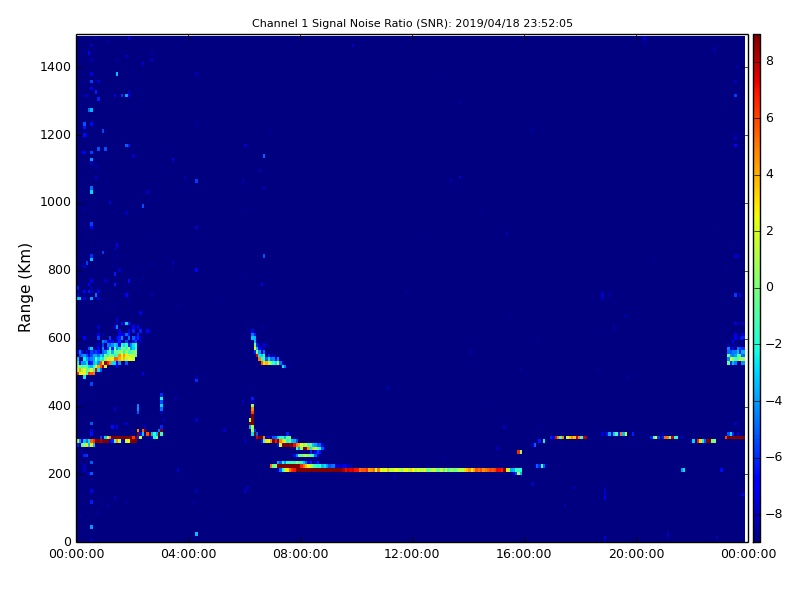This screenshot has width=800, height=600.
Task: Click x-axis time label 12:00:00
Action: pyautogui.click(x=412, y=554)
